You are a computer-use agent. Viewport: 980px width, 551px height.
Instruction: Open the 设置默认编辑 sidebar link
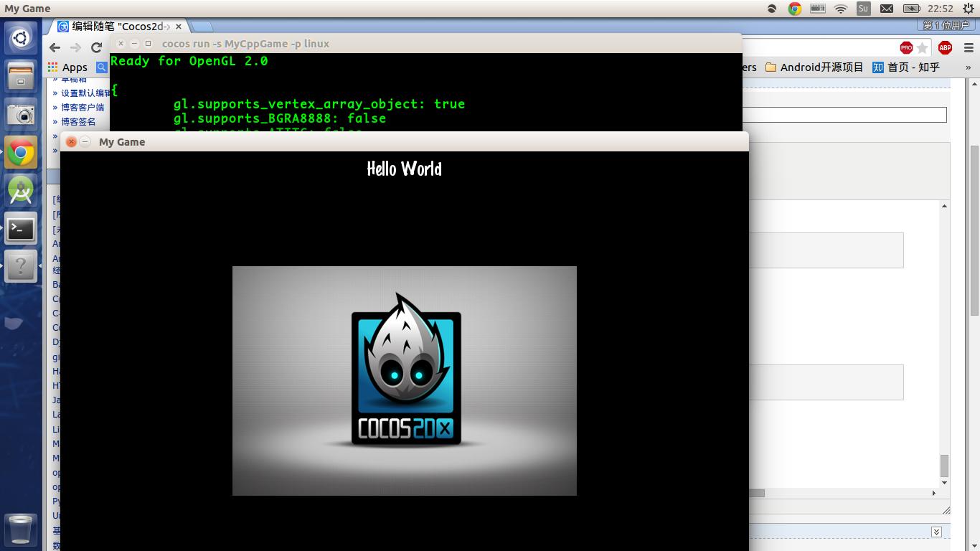[85, 93]
